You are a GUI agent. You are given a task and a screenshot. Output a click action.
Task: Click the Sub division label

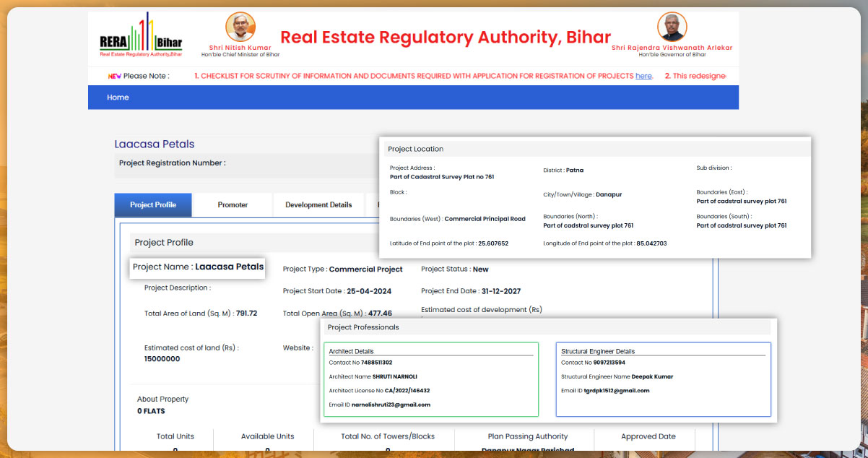tap(714, 168)
